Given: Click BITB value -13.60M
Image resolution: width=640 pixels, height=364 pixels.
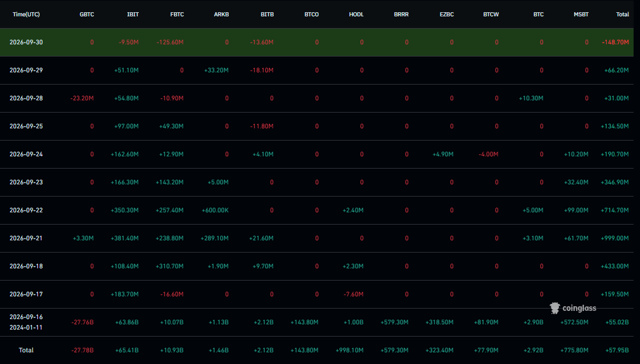Looking at the screenshot, I should [261, 42].
